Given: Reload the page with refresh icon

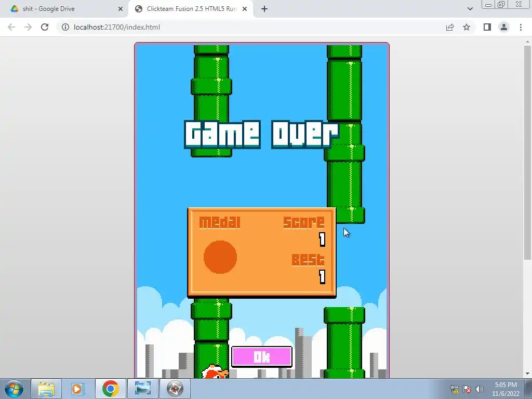Looking at the screenshot, I should pyautogui.click(x=45, y=27).
